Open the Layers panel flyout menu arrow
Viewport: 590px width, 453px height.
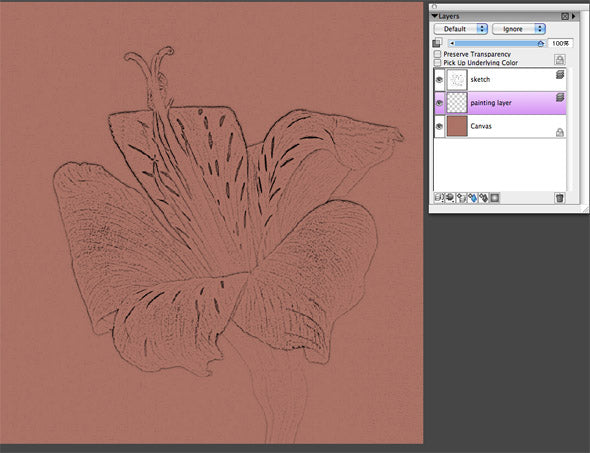[573, 16]
